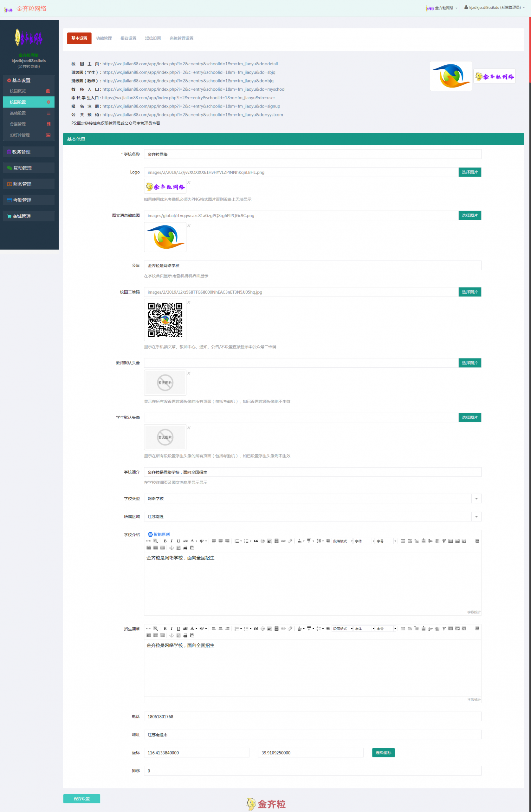
Task: Open user account menu kjzdkjscdi8csikds
Action: [x=494, y=8]
